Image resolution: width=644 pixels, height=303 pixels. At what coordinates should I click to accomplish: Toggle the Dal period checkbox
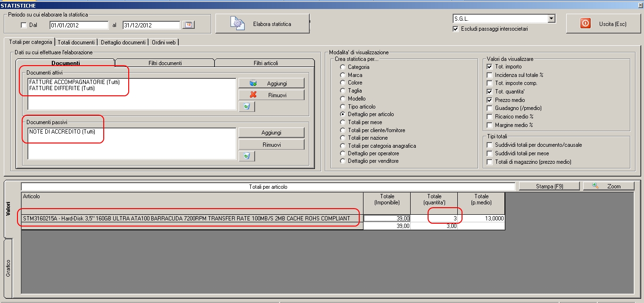click(x=24, y=25)
